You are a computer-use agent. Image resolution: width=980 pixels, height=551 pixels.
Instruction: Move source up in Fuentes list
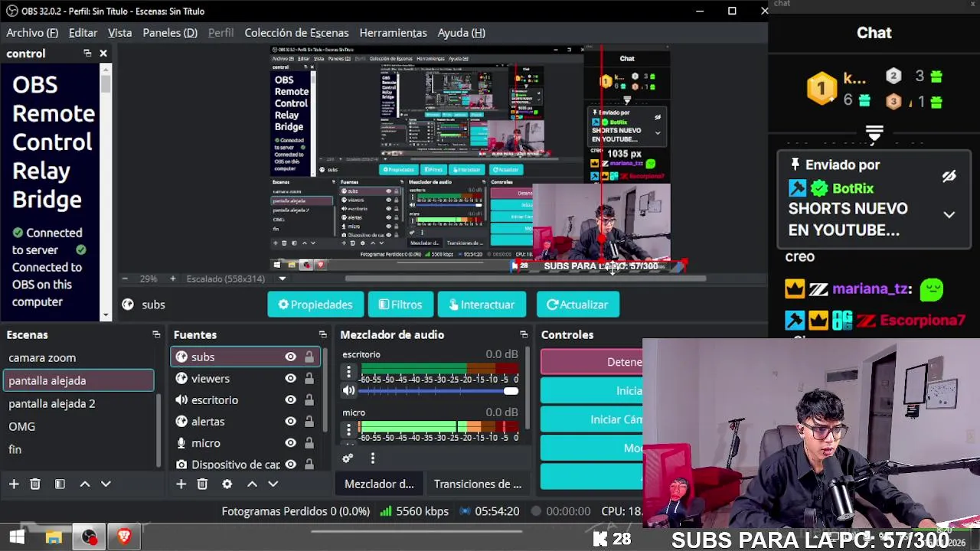tap(252, 484)
